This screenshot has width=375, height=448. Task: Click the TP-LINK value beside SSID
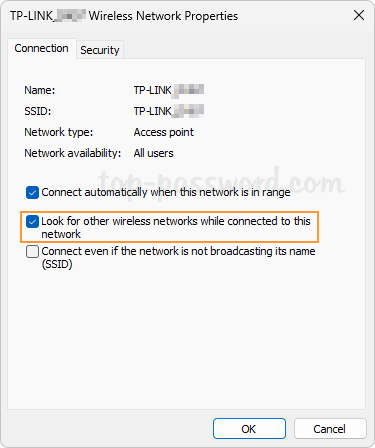[x=169, y=111]
